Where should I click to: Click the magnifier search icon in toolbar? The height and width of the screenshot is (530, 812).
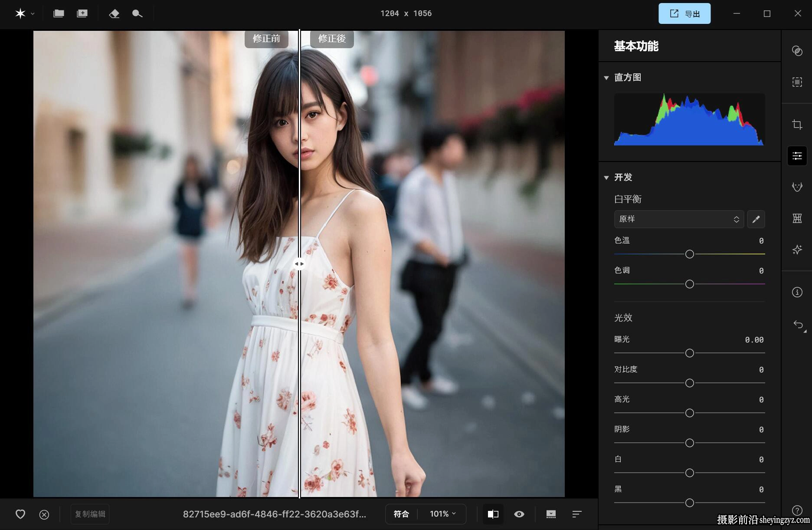pyautogui.click(x=137, y=13)
